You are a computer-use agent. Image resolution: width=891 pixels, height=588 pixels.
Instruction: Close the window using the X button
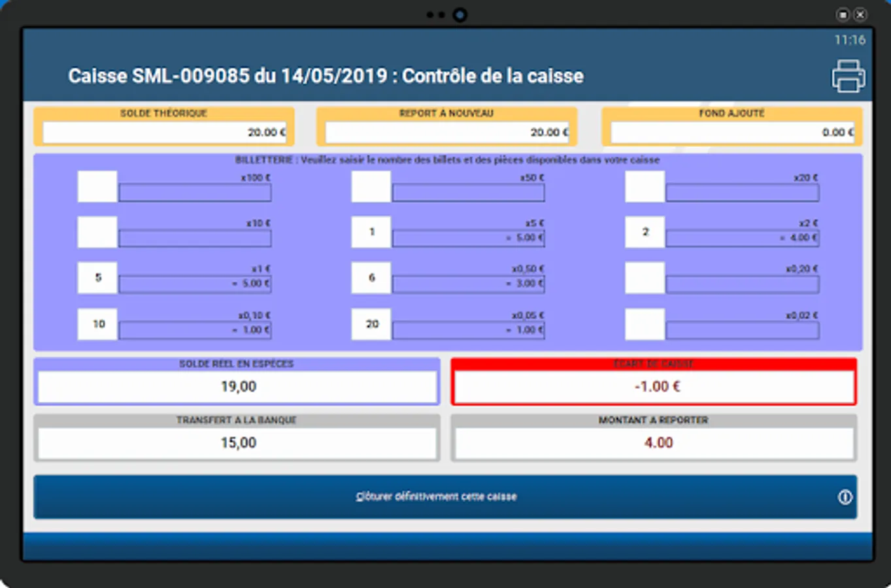point(860,14)
